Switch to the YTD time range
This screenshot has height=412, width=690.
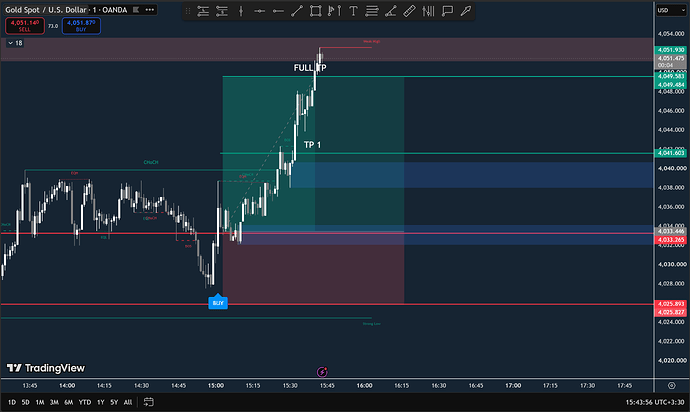(84, 402)
